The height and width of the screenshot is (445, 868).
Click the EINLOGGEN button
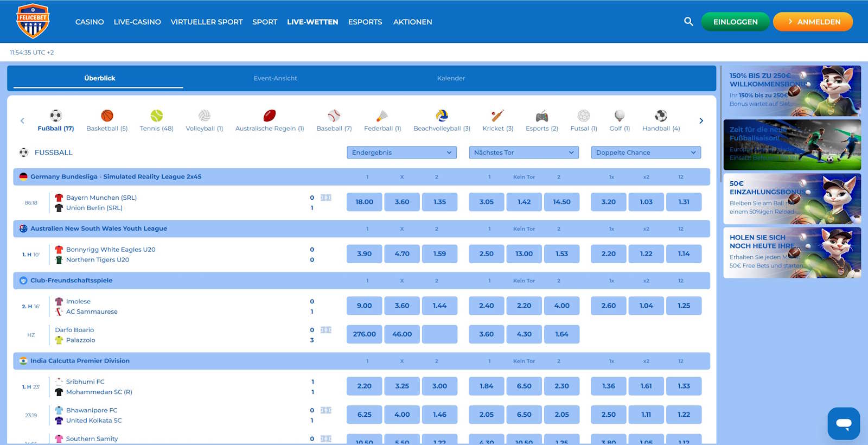735,22
